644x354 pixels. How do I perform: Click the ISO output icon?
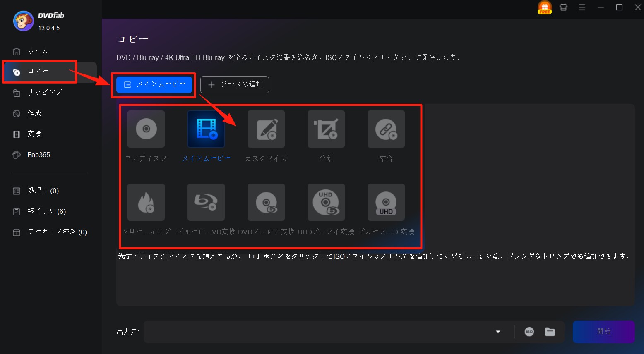(x=529, y=332)
